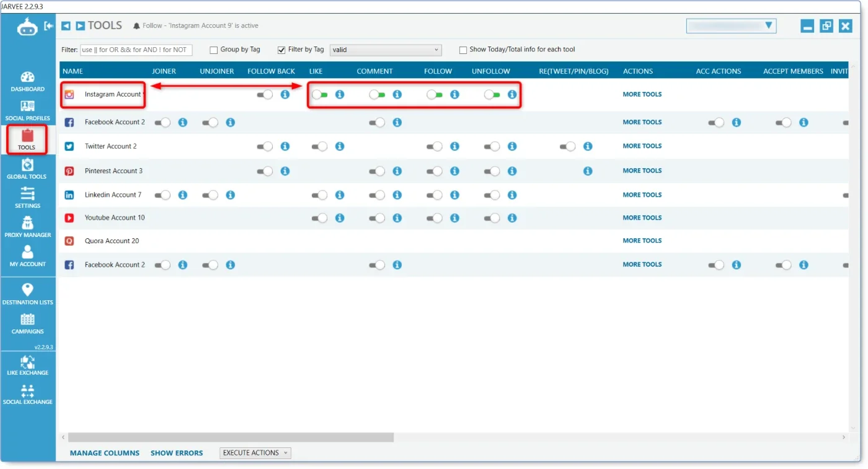The width and height of the screenshot is (868, 469).
Task: Open the Proxy Manager section
Action: click(x=27, y=227)
